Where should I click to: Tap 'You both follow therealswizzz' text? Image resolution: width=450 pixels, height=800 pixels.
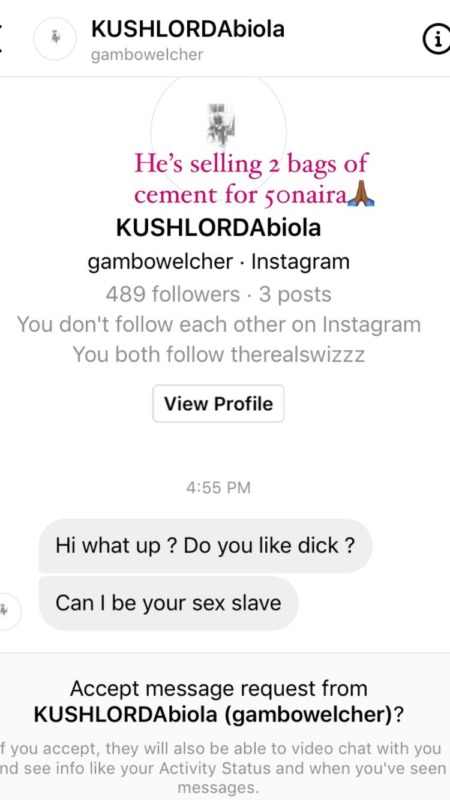[x=218, y=354]
